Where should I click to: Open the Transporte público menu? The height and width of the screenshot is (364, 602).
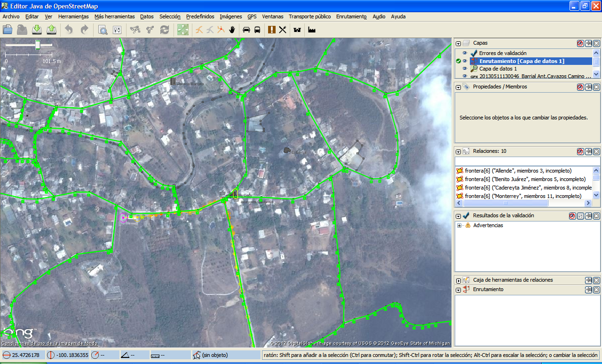309,16
